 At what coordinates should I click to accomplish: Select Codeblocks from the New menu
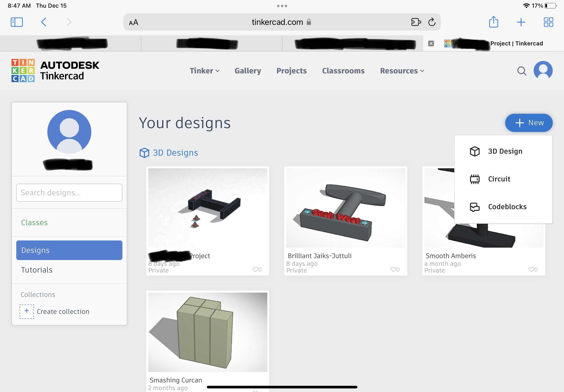pyautogui.click(x=507, y=207)
